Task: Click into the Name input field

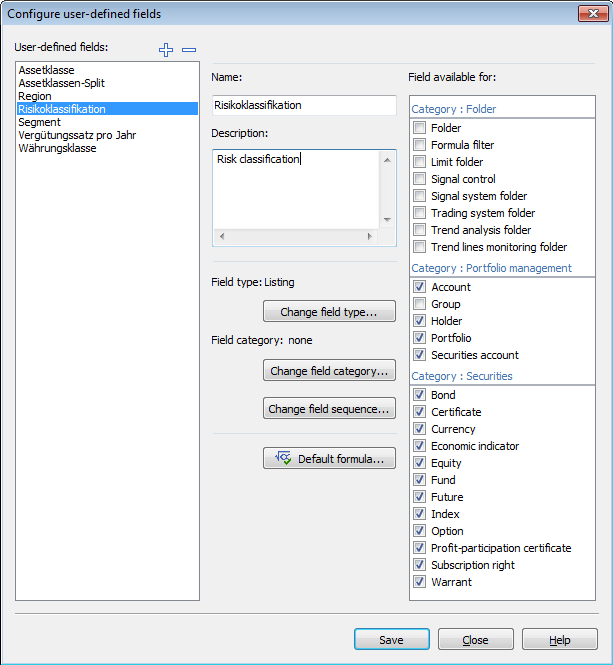Action: pyautogui.click(x=304, y=105)
